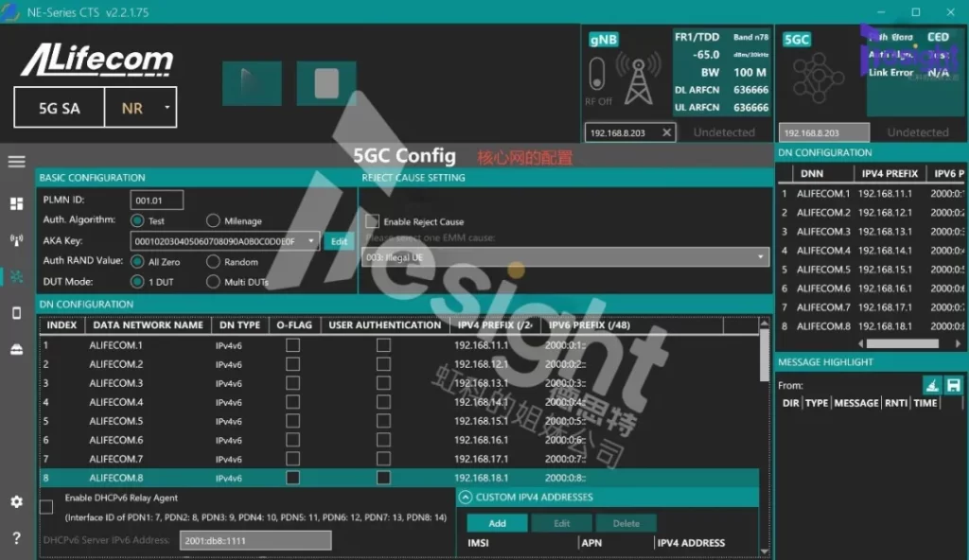The image size is (969, 560).
Task: Select the gNB antenna sidebar icon
Action: pyautogui.click(x=16, y=240)
